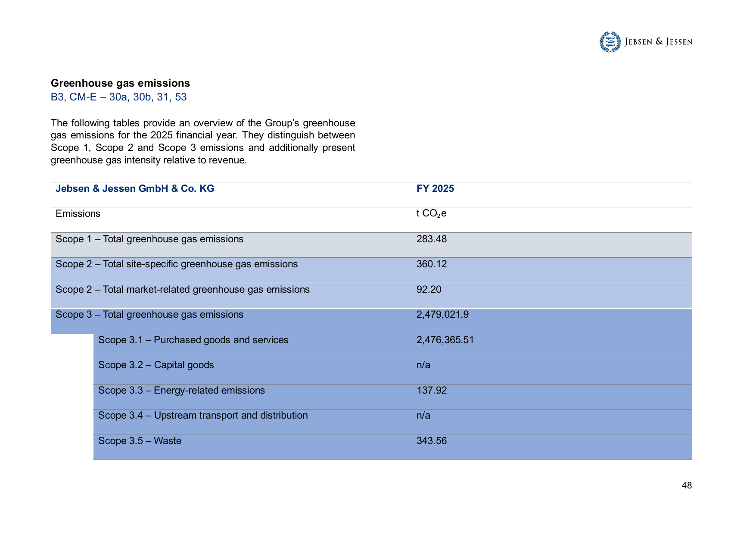Click the "Scope 3.5 – Waste" label
This screenshot has width=756, height=535.
[140, 441]
